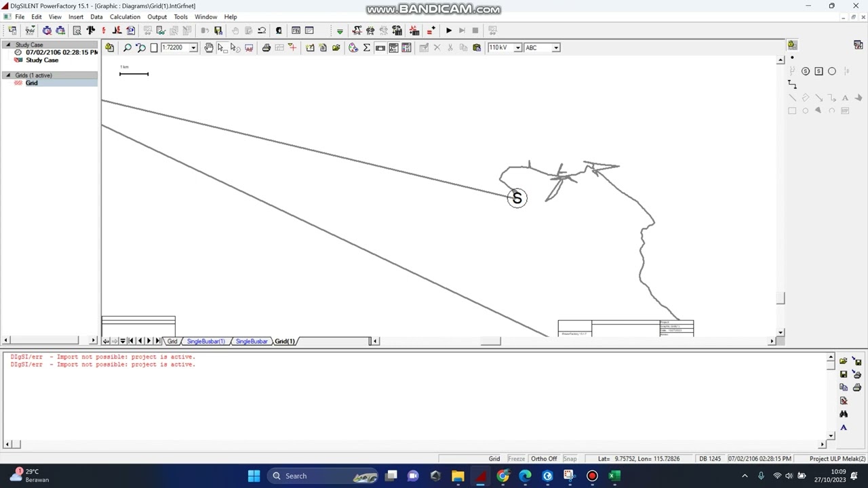Select Grid in the project overview tree
The width and height of the screenshot is (868, 488).
click(x=31, y=83)
